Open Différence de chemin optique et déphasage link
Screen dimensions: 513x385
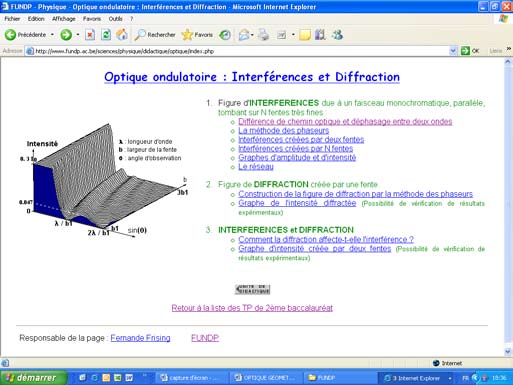[x=345, y=121]
